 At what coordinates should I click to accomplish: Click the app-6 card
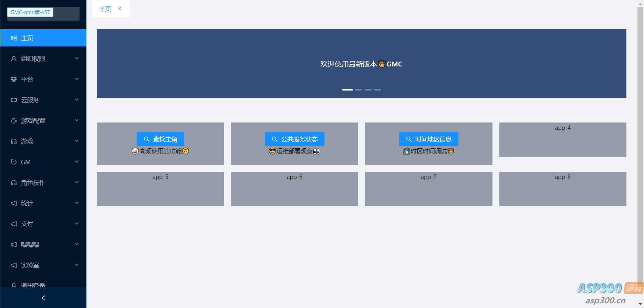[x=294, y=189]
